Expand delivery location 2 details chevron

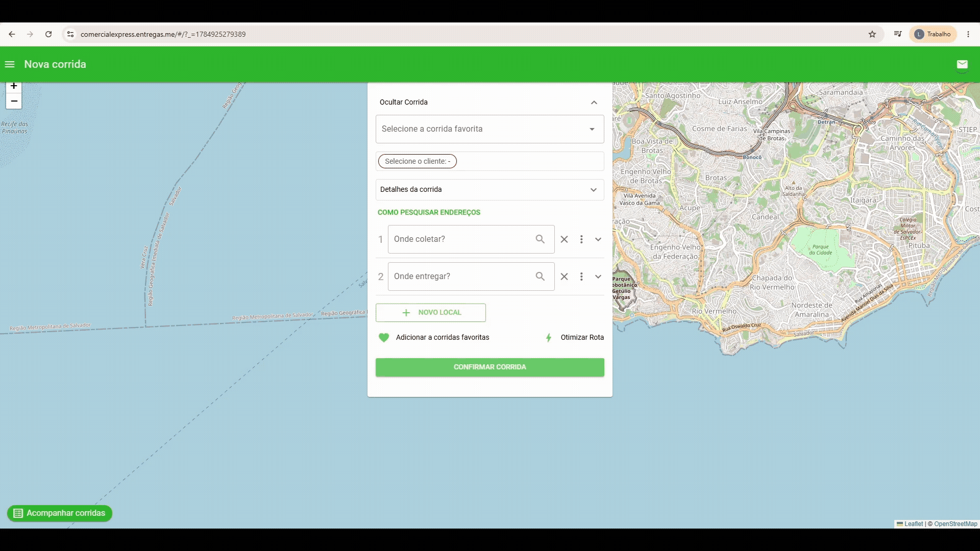pyautogui.click(x=598, y=277)
